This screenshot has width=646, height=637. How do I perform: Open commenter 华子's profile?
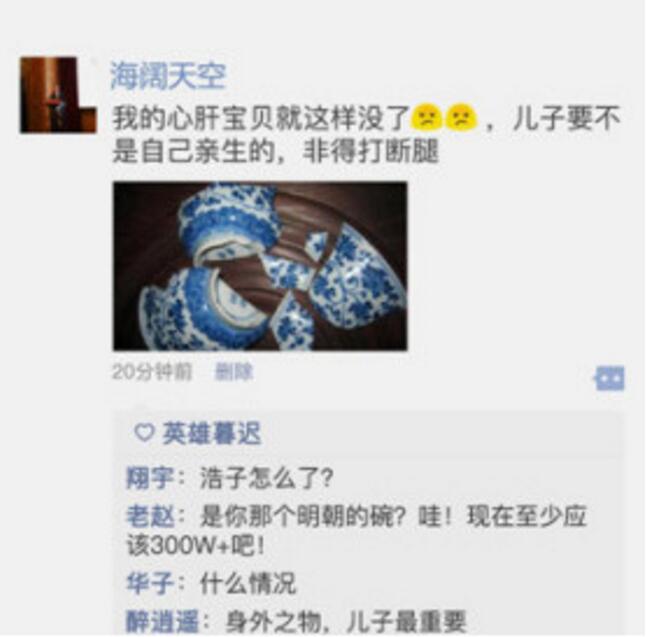point(150,583)
